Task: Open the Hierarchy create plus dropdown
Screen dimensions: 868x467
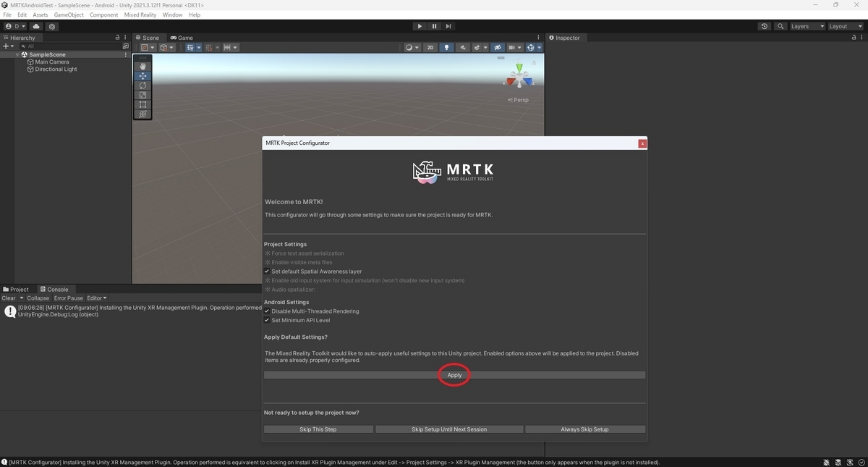Action: (9, 46)
